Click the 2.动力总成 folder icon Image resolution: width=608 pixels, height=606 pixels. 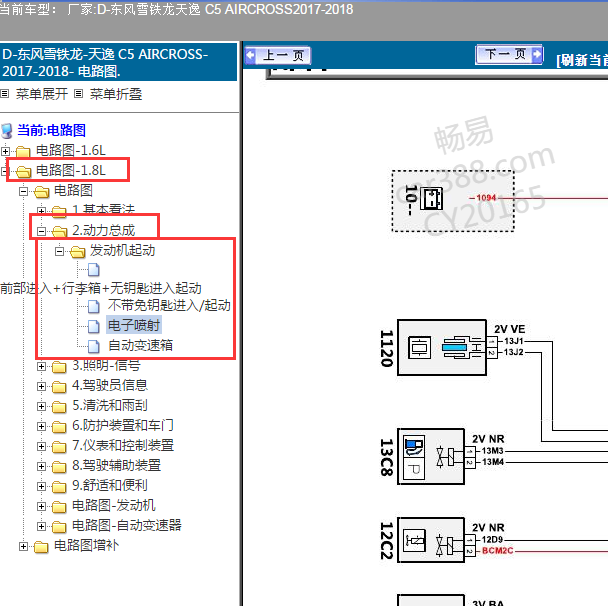[x=59, y=231]
